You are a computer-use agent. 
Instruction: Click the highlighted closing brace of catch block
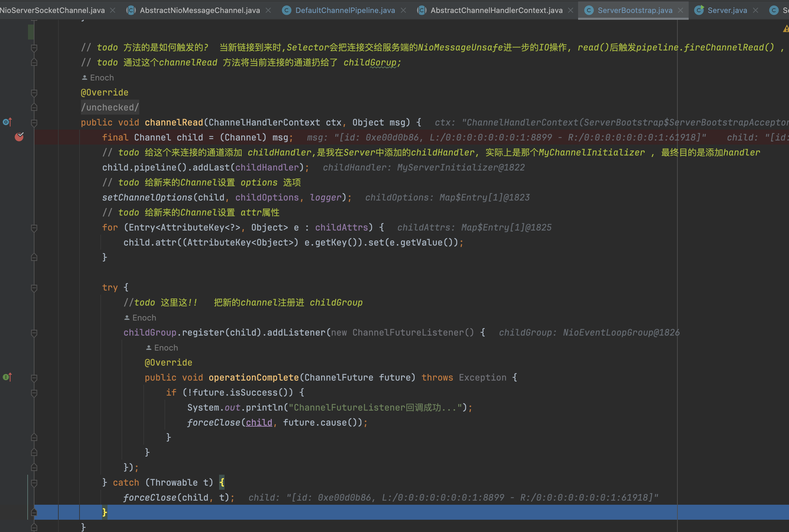pos(105,512)
